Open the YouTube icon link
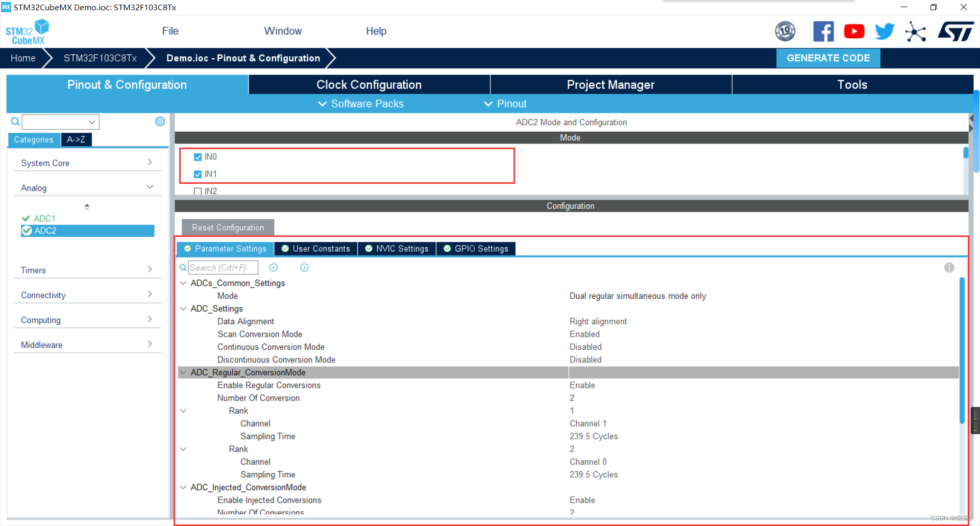Screen dimensions: 980x526 [x=854, y=32]
